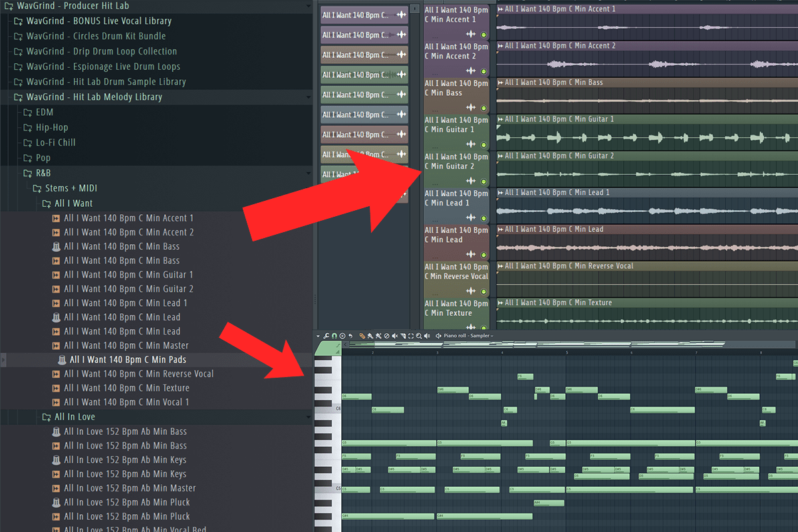Viewport: 798px width, 532px height.
Task: Select the Paint tool in the piano roll
Action: pyautogui.click(x=370, y=336)
